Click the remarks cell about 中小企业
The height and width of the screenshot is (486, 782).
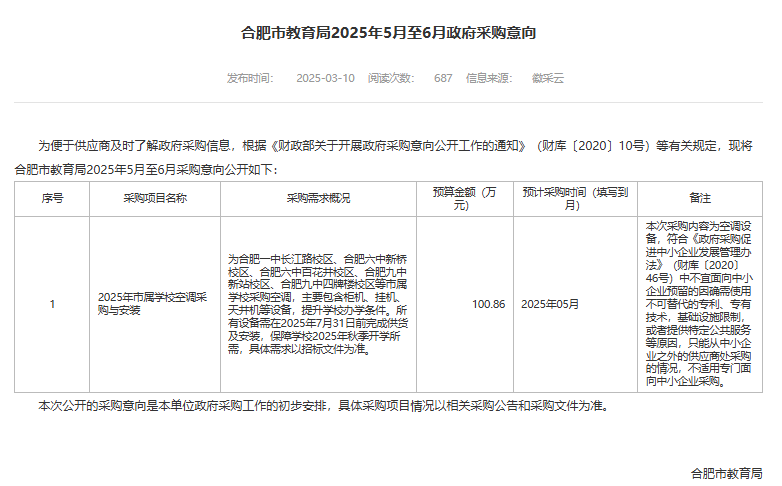coord(700,304)
